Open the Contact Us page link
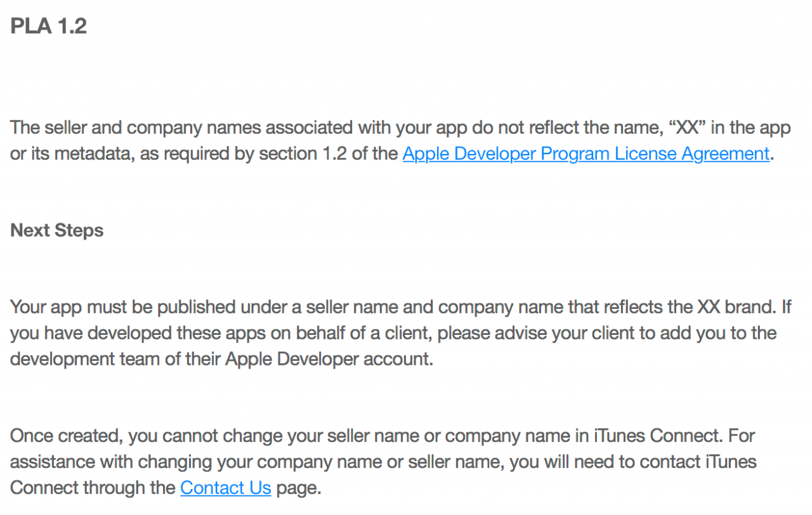The width and height of the screenshot is (812, 515). coord(226,488)
